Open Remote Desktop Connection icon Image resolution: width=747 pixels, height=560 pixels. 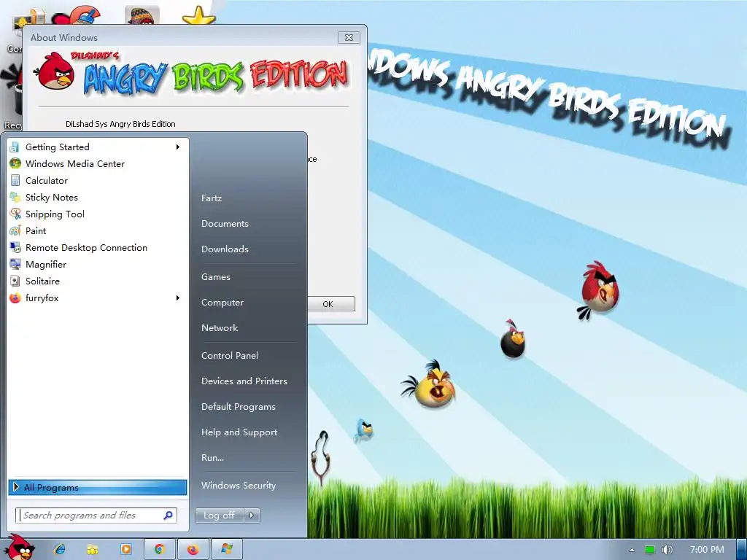point(15,248)
